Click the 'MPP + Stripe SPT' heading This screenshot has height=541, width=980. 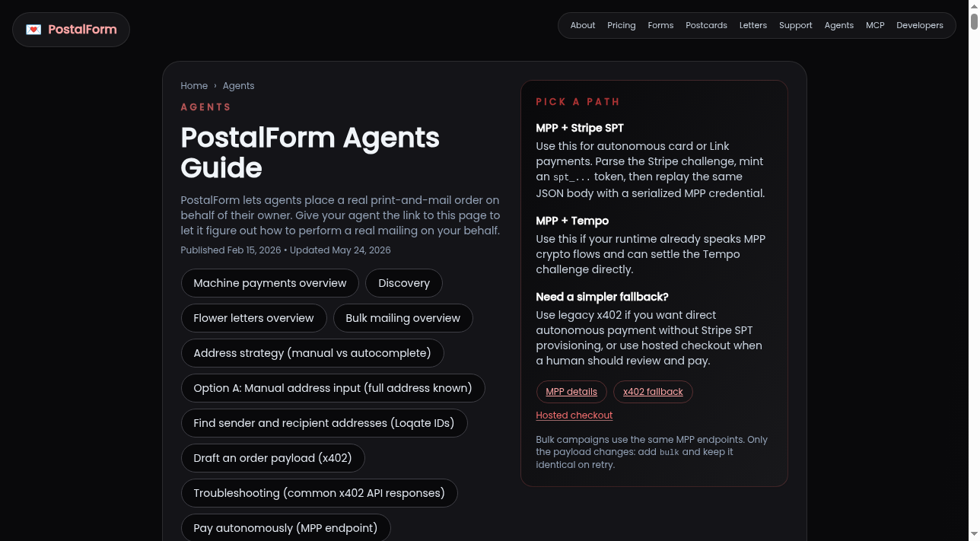click(x=580, y=128)
